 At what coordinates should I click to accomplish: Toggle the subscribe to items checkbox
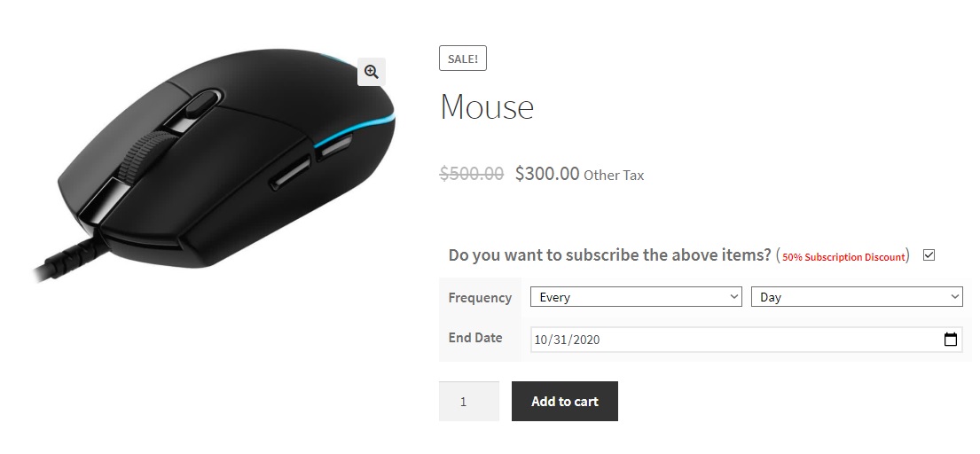coord(929,255)
